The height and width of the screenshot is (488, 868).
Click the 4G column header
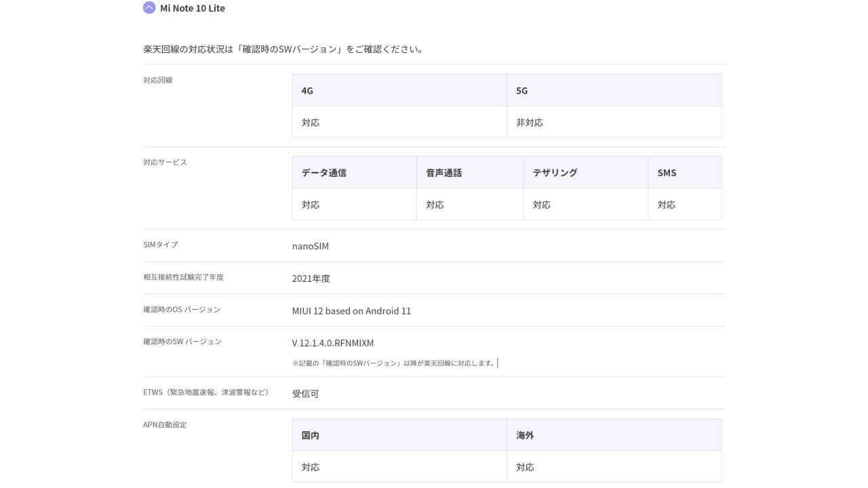[x=305, y=90]
